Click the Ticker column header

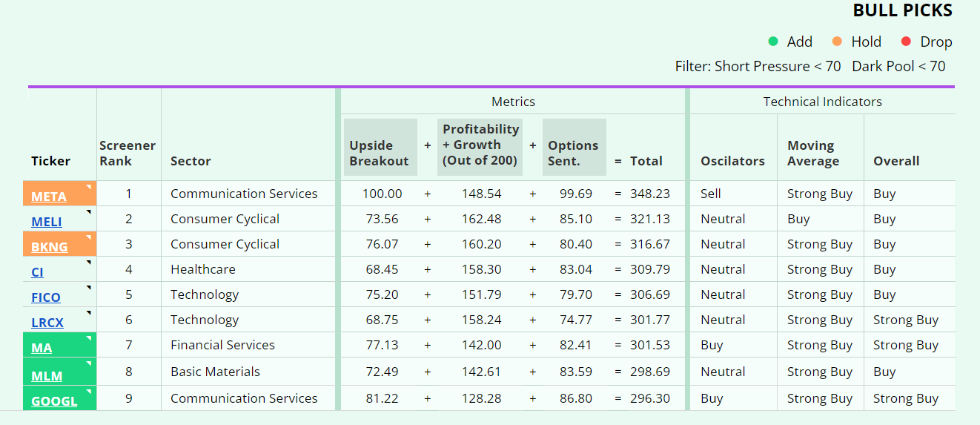tap(50, 161)
